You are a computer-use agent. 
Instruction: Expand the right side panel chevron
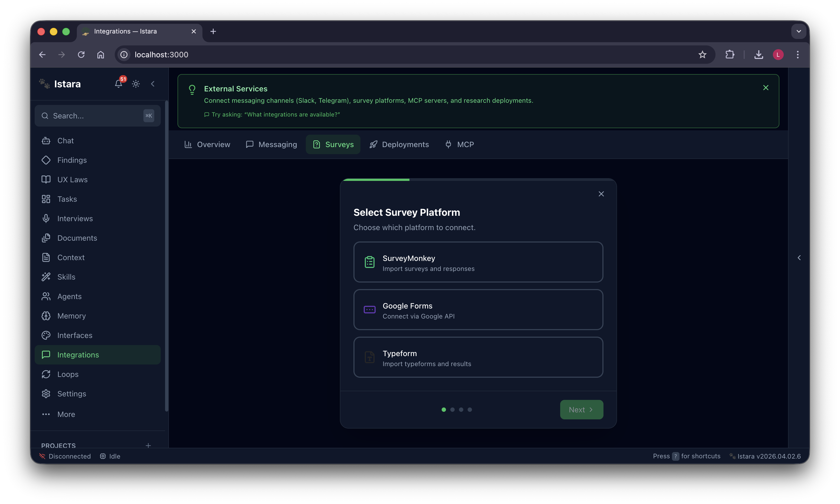pyautogui.click(x=799, y=258)
